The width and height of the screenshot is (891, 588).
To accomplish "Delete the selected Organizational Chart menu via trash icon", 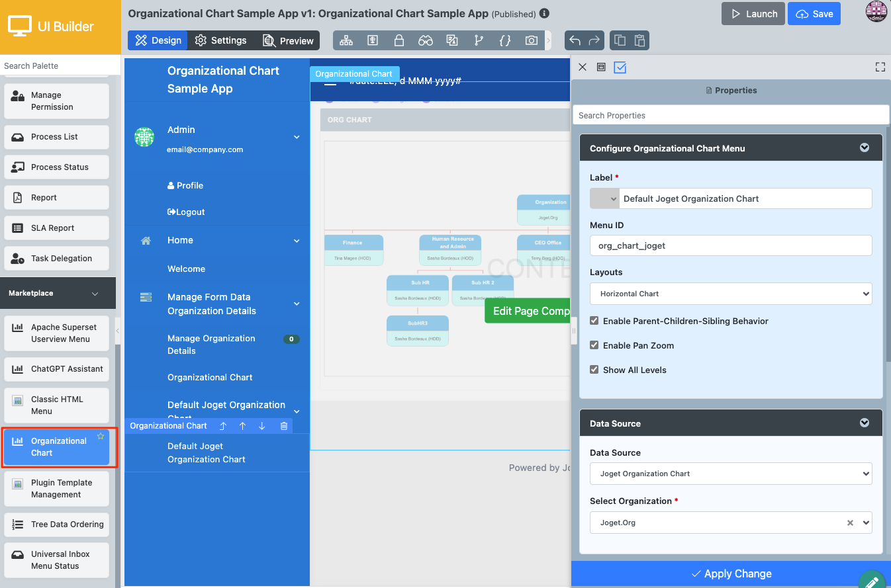I will pos(284,426).
